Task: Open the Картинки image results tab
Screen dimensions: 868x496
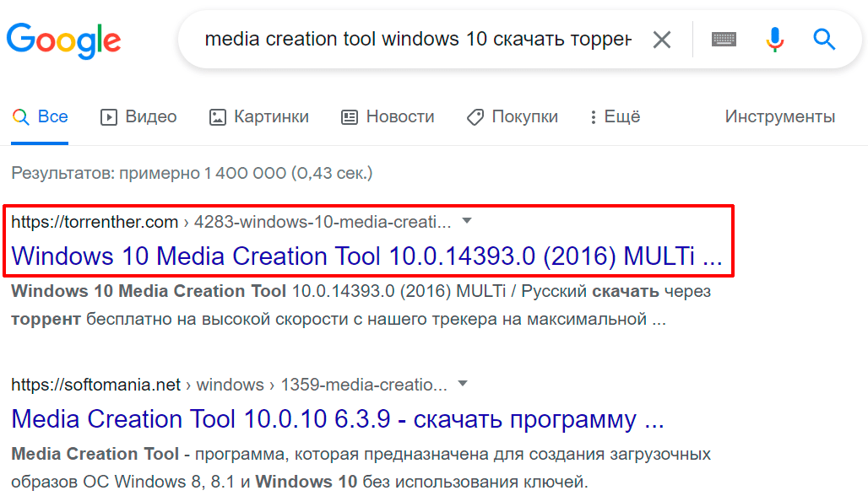Action: (x=259, y=117)
